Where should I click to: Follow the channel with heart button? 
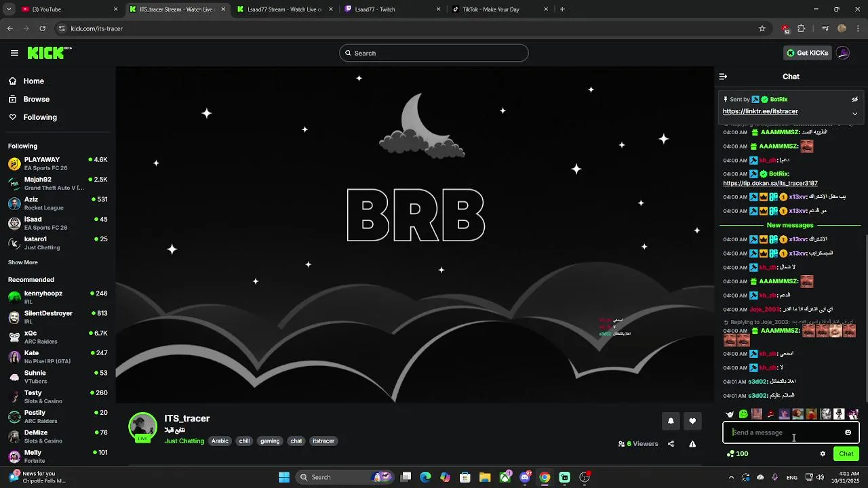click(692, 421)
